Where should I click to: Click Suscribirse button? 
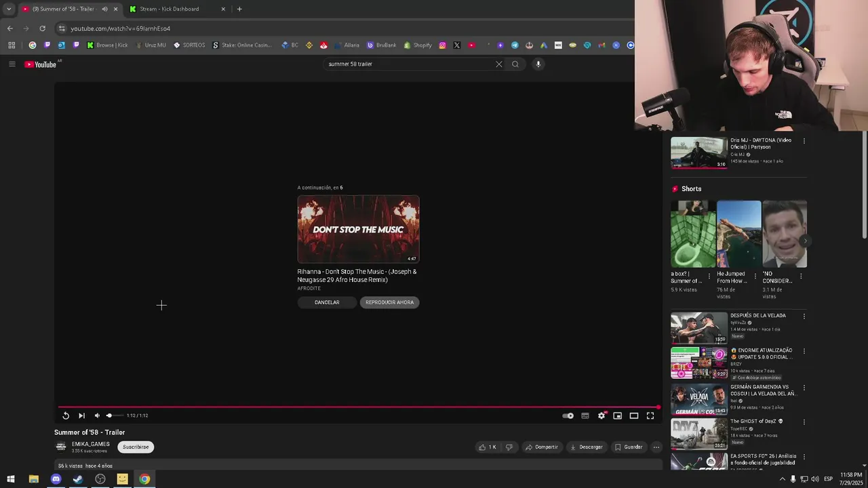pyautogui.click(x=136, y=447)
